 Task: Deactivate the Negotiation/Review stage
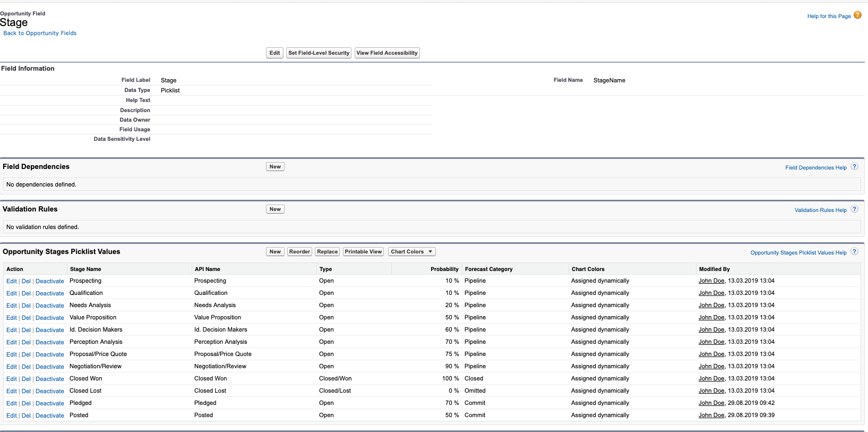click(x=50, y=367)
